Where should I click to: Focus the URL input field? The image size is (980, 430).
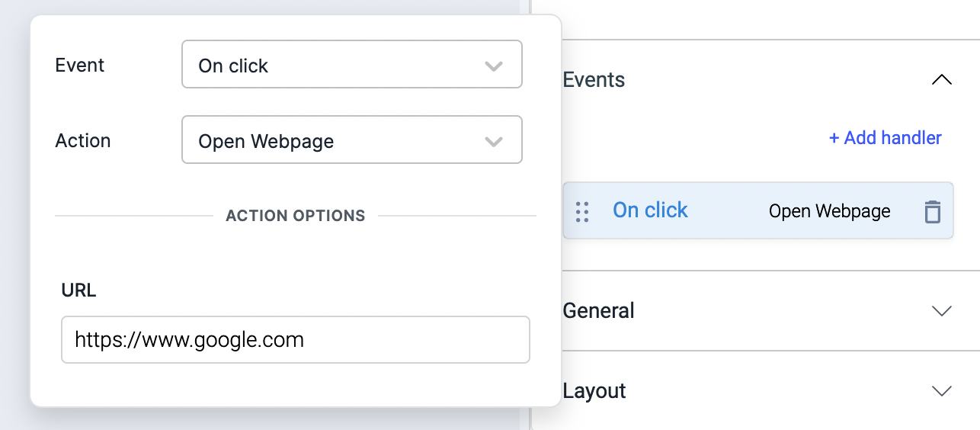pyautogui.click(x=295, y=339)
